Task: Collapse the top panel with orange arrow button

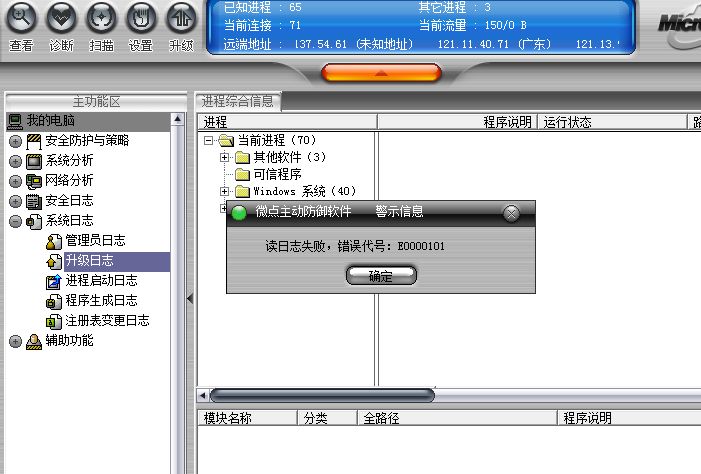Action: click(x=381, y=72)
